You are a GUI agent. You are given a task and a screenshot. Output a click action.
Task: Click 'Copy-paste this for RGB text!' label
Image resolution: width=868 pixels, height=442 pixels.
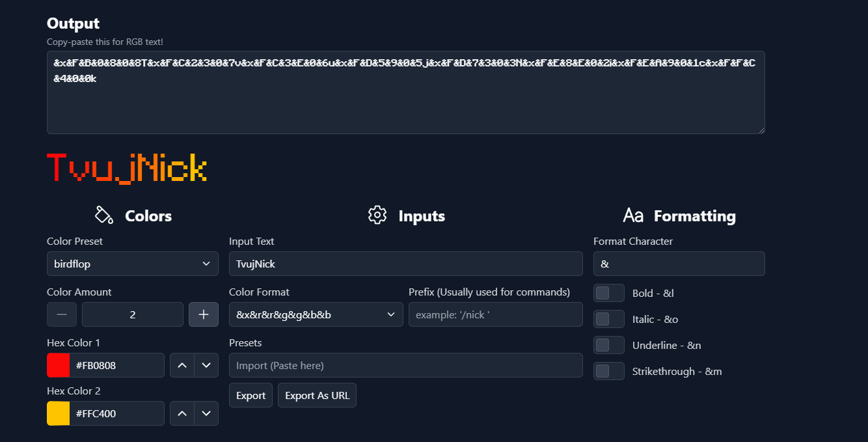105,42
